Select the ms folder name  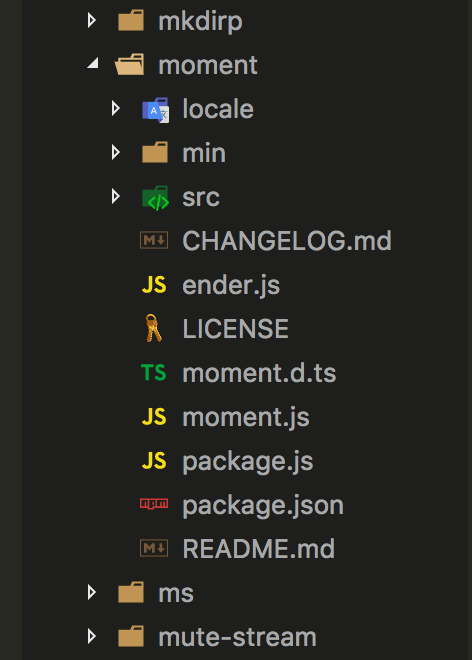(x=176, y=594)
